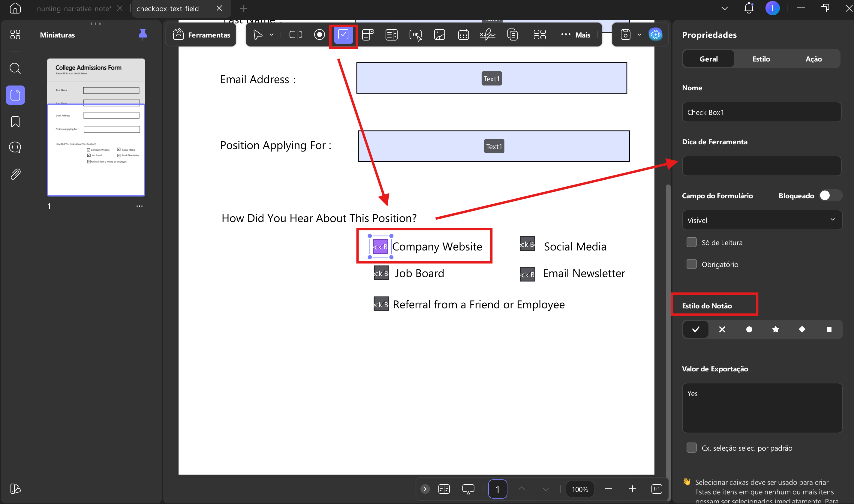Open the Visível visibility dropdown
854x504 pixels.
click(x=762, y=220)
